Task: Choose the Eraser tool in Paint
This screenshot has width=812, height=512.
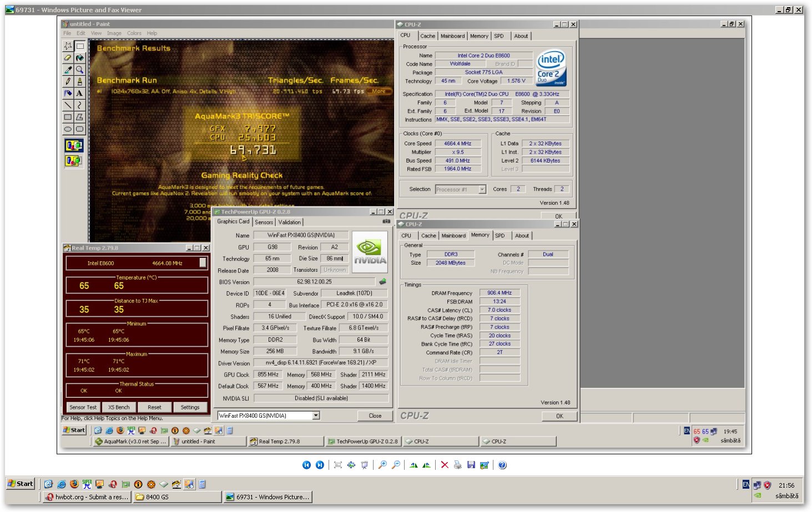Action: pyautogui.click(x=68, y=58)
